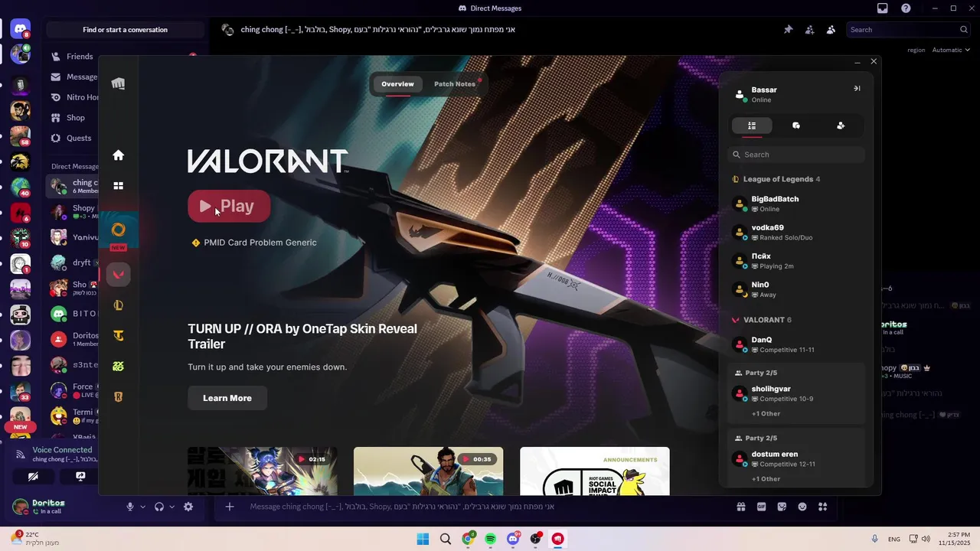Open Chrome from the taskbar

(468, 539)
